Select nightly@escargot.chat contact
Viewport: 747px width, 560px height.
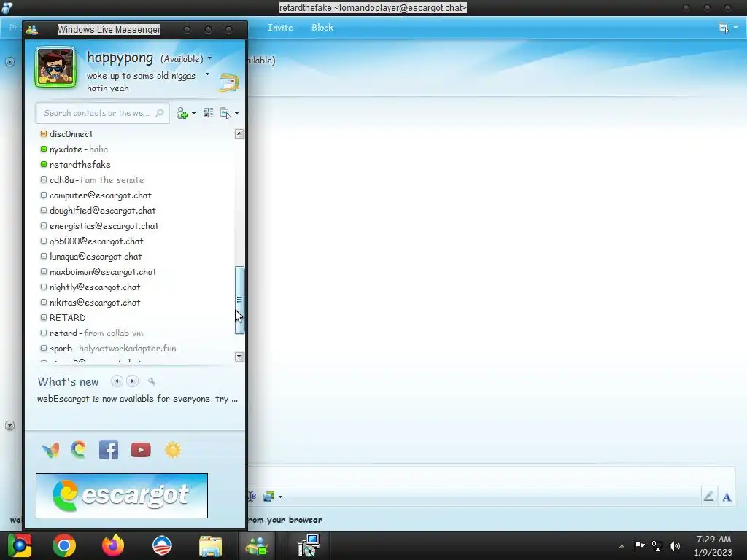pos(90,287)
